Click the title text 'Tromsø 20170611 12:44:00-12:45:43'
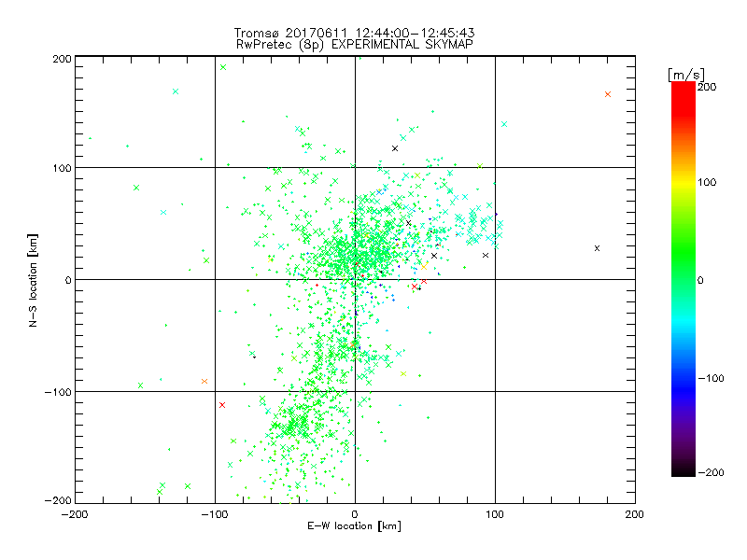This screenshot has width=747, height=560. [354, 33]
